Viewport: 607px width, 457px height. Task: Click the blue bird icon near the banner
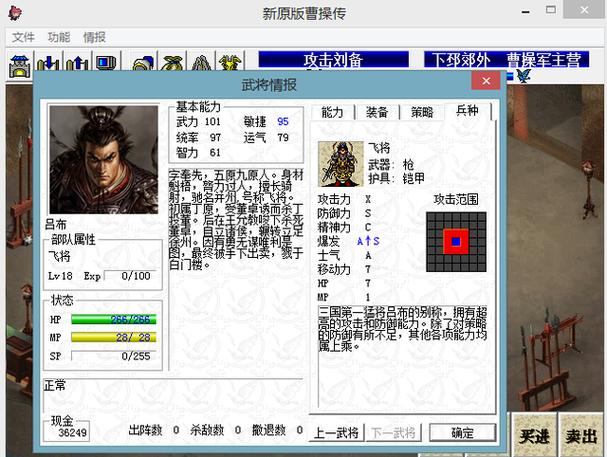click(x=522, y=76)
